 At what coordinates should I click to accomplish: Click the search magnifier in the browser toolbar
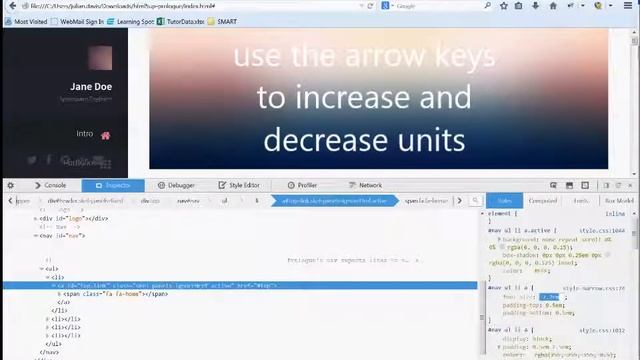pyautogui.click(x=487, y=6)
